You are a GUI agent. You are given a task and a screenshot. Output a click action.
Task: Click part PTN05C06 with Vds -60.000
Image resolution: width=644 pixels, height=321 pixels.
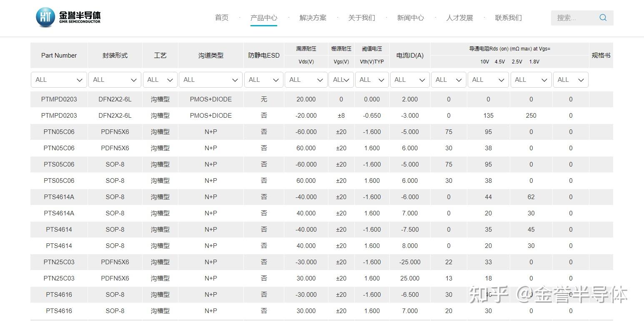pyautogui.click(x=59, y=132)
